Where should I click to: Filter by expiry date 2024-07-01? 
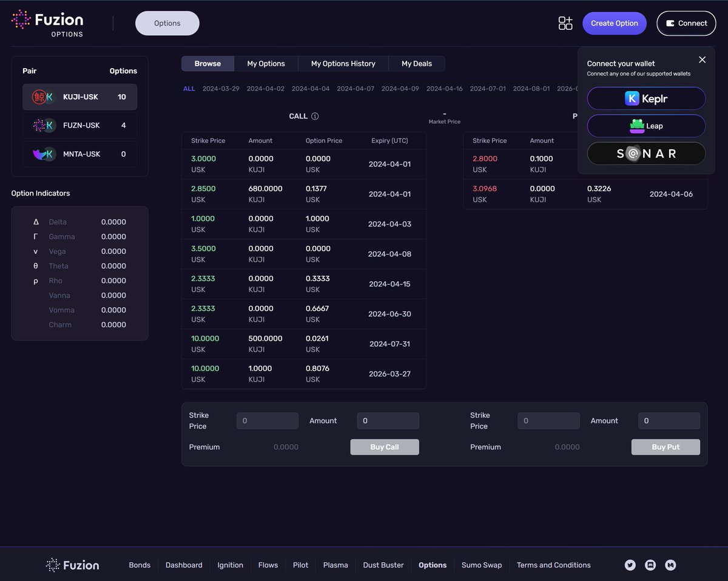[x=488, y=89]
